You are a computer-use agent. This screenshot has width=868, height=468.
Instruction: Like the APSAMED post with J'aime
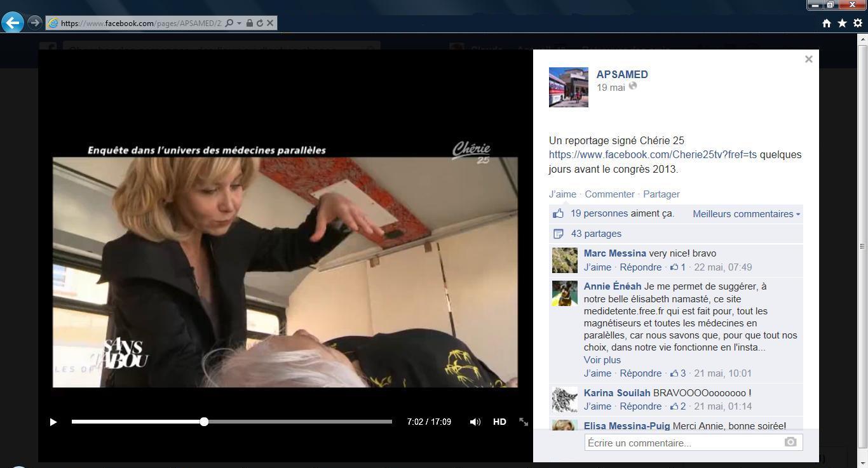[562, 194]
